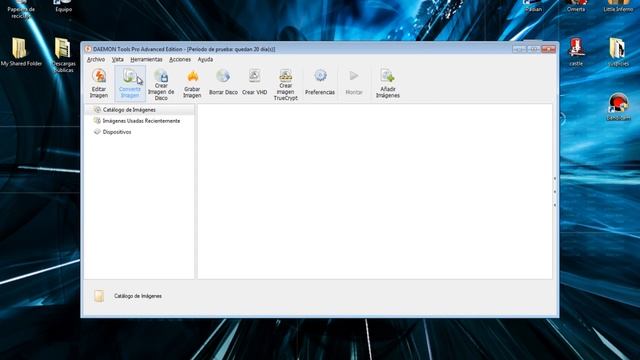Add images with Añadir Imágenes
This screenshot has width=640, height=360.
point(387,84)
